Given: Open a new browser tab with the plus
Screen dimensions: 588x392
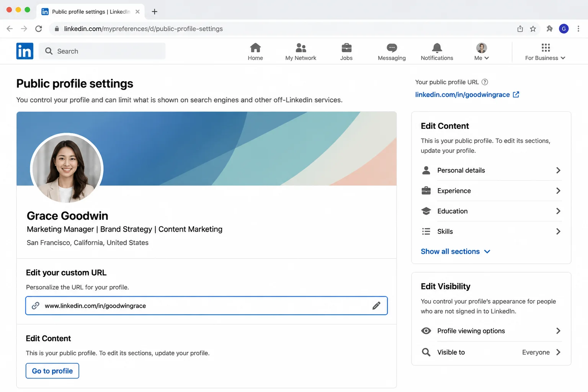Looking at the screenshot, I should tap(155, 11).
